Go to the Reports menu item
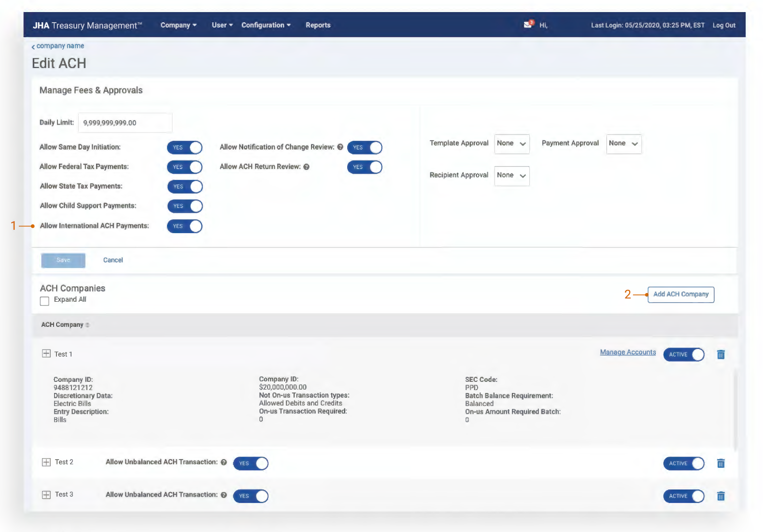 click(318, 25)
